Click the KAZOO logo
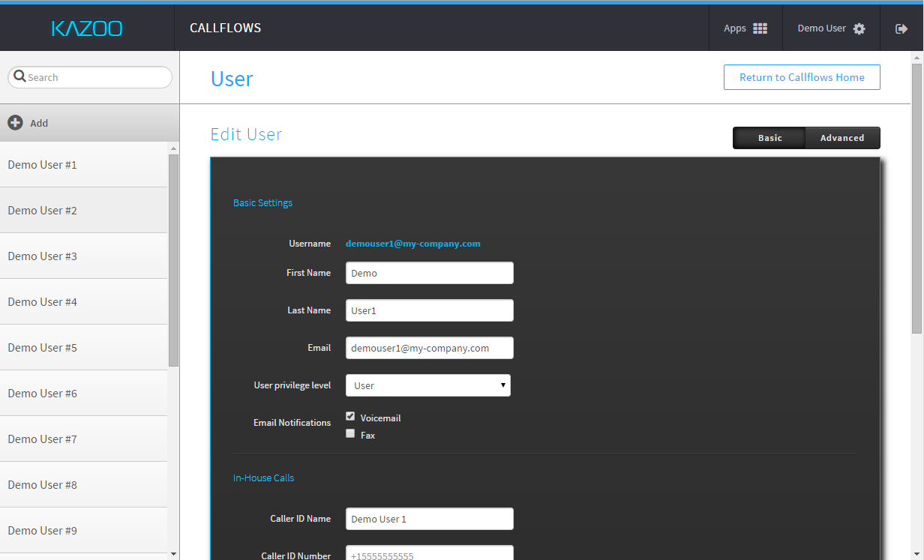Screen dimensions: 924x560 87,28
